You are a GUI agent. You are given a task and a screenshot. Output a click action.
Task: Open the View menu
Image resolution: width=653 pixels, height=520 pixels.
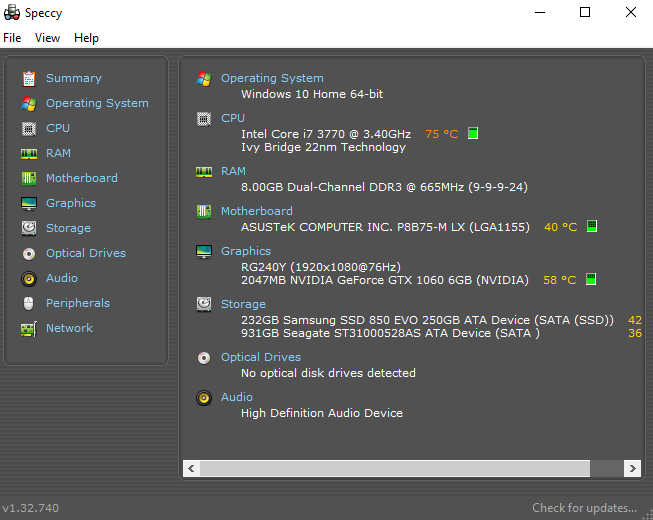47,38
